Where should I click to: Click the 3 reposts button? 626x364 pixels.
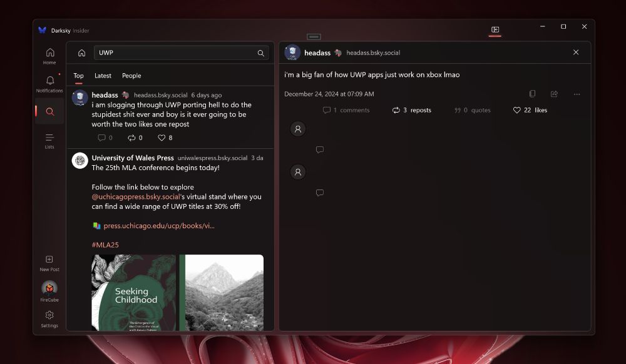click(412, 110)
